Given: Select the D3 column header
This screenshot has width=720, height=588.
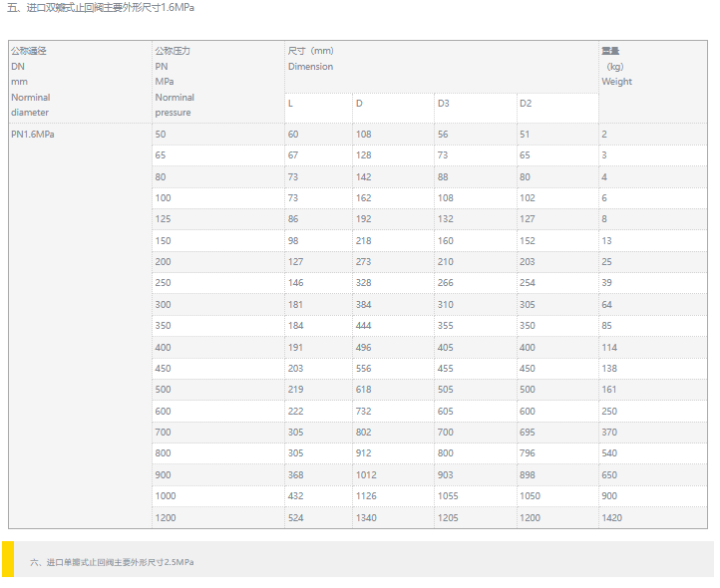Looking at the screenshot, I should [444, 104].
